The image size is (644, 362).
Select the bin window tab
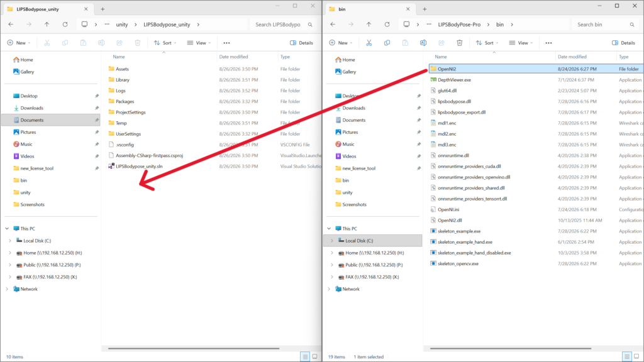[x=370, y=9]
